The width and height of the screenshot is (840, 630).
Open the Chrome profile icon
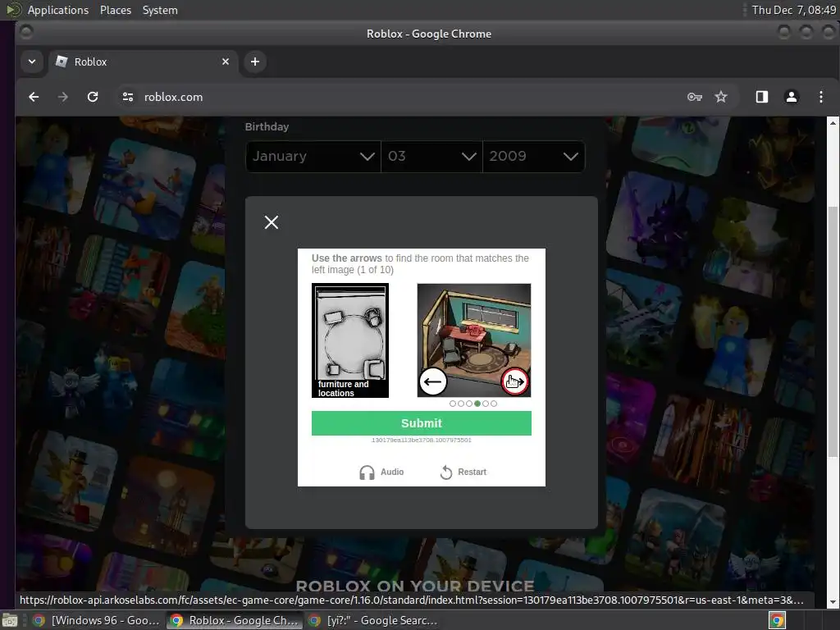(x=792, y=97)
